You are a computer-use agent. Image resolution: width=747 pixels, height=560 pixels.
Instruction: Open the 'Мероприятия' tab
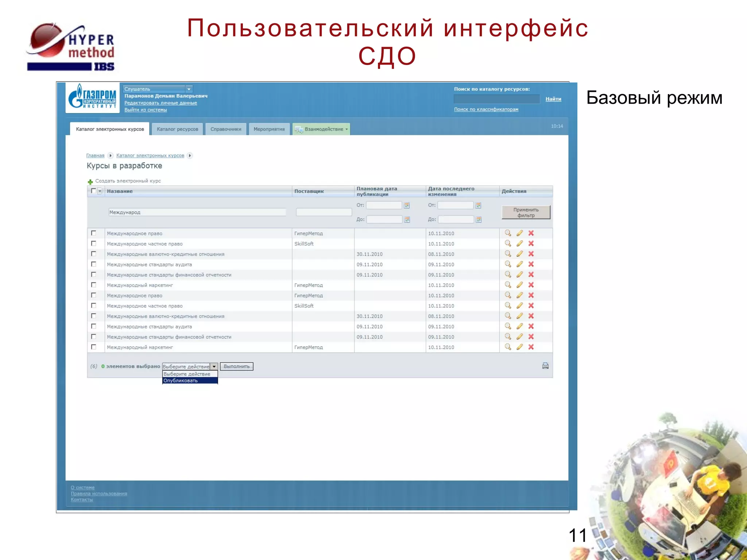pos(269,129)
